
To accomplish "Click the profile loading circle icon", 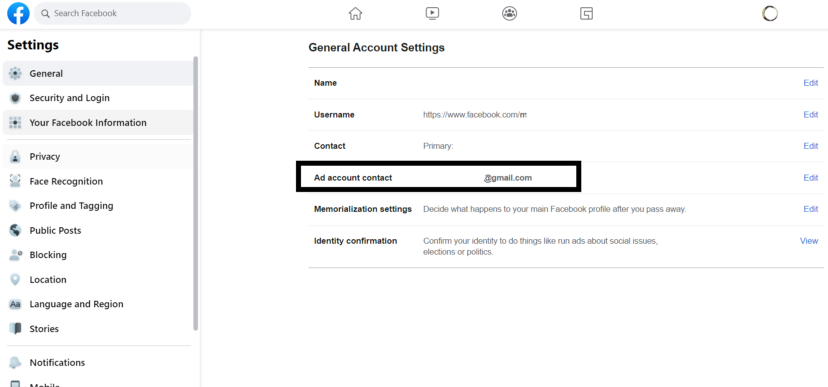I will tap(769, 13).
